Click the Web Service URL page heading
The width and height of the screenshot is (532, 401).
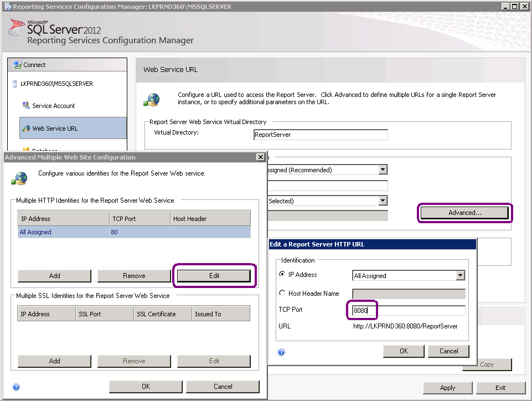pyautogui.click(x=171, y=70)
